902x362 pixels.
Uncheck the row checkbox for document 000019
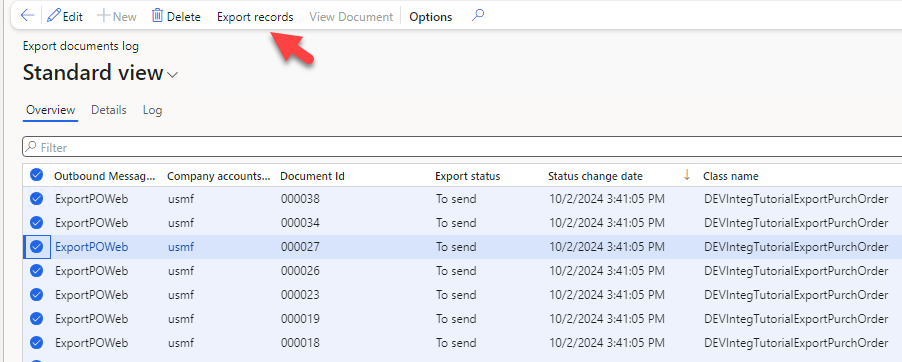coord(37,318)
